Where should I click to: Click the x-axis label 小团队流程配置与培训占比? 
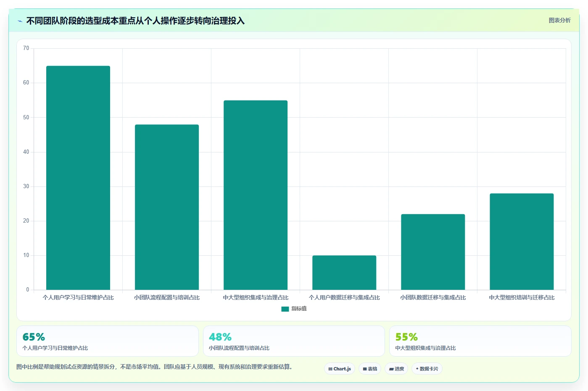(x=167, y=297)
